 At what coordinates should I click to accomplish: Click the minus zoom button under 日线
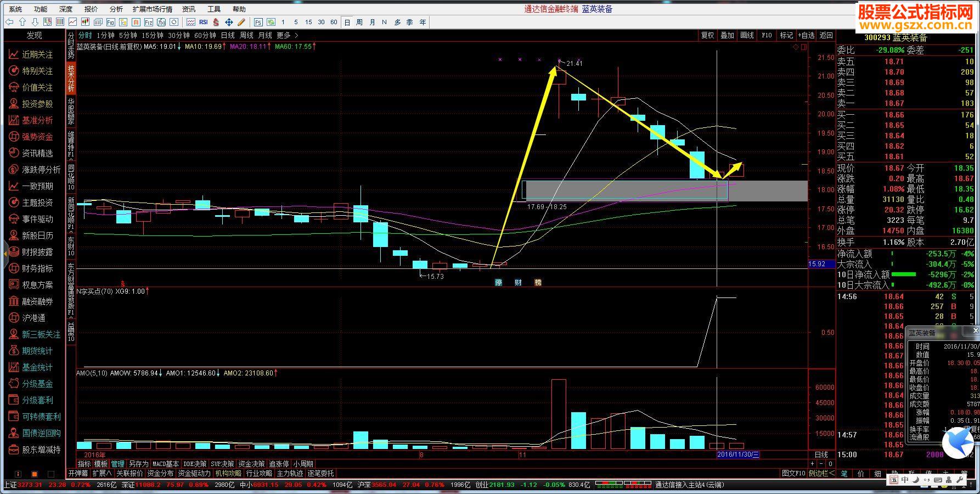pos(821,464)
